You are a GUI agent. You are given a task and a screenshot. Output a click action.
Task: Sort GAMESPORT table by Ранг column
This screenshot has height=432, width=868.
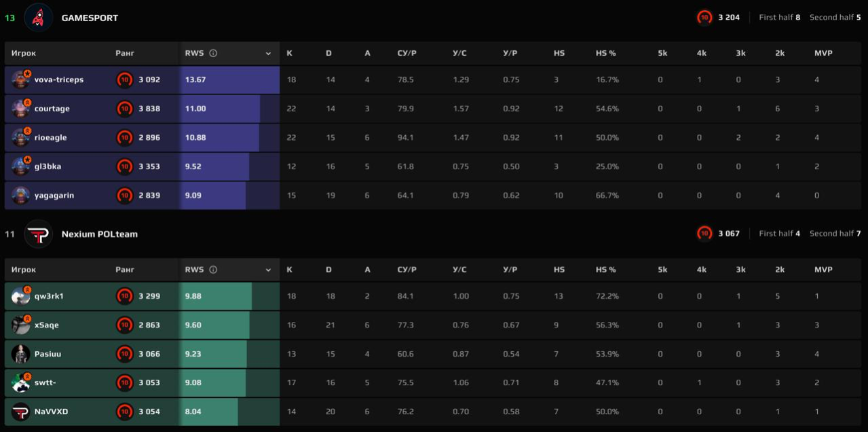(125, 53)
